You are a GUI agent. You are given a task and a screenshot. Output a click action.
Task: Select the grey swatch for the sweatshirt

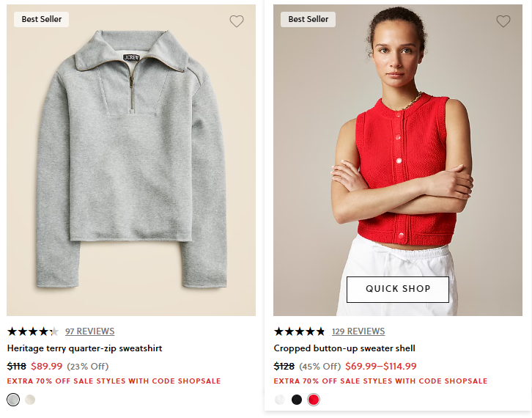point(13,400)
